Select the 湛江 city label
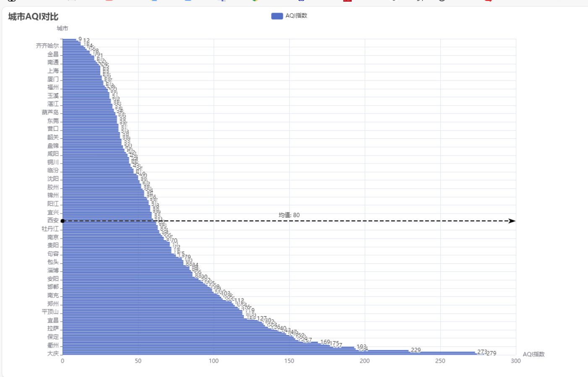This screenshot has width=588, height=377. [x=53, y=104]
